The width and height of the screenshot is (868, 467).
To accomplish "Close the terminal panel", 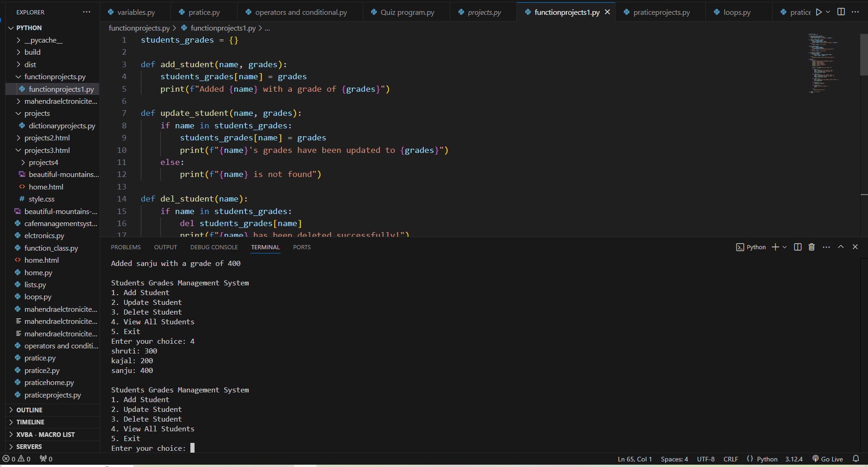I will [855, 247].
